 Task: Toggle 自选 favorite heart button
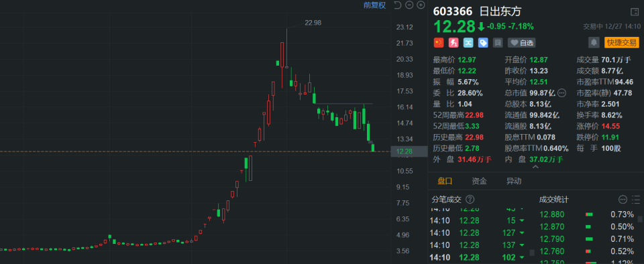(522, 43)
